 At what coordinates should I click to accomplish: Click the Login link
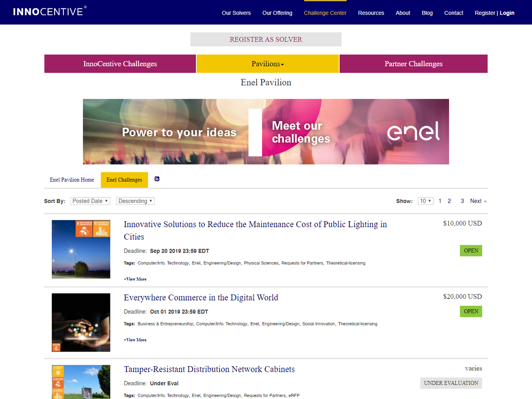pos(507,13)
